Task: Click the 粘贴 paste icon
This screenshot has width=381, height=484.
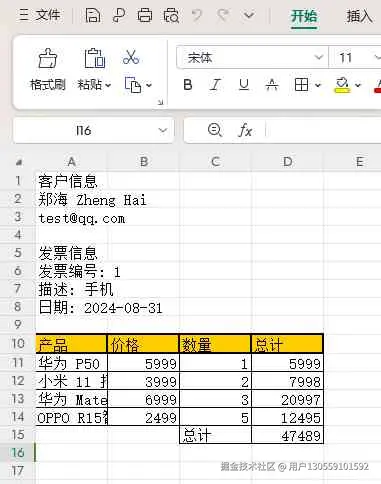Action: [95, 59]
